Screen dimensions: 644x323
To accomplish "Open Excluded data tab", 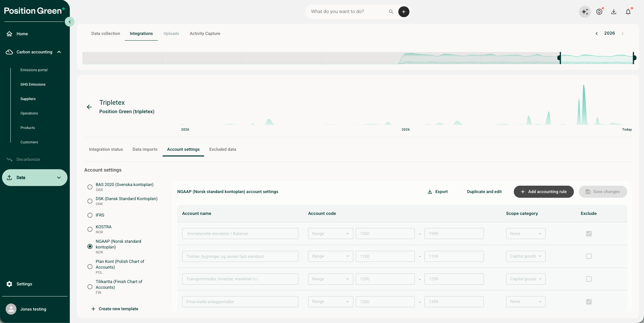I will coord(223,149).
